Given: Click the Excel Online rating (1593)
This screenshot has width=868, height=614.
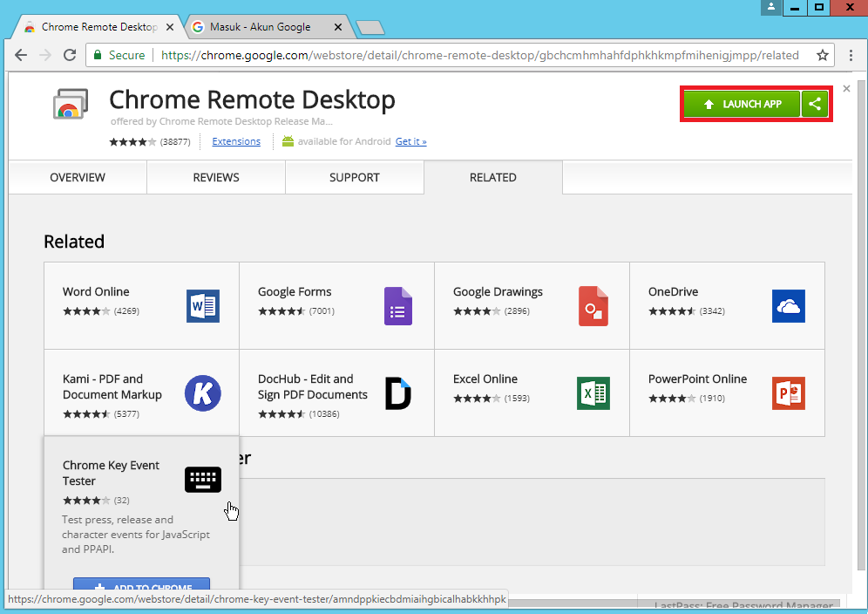Looking at the screenshot, I should 492,399.
